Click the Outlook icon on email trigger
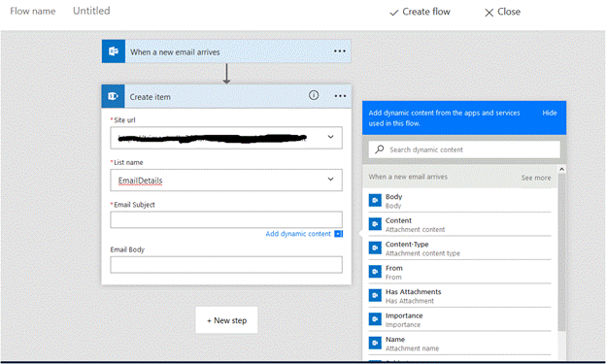 pyautogui.click(x=114, y=51)
